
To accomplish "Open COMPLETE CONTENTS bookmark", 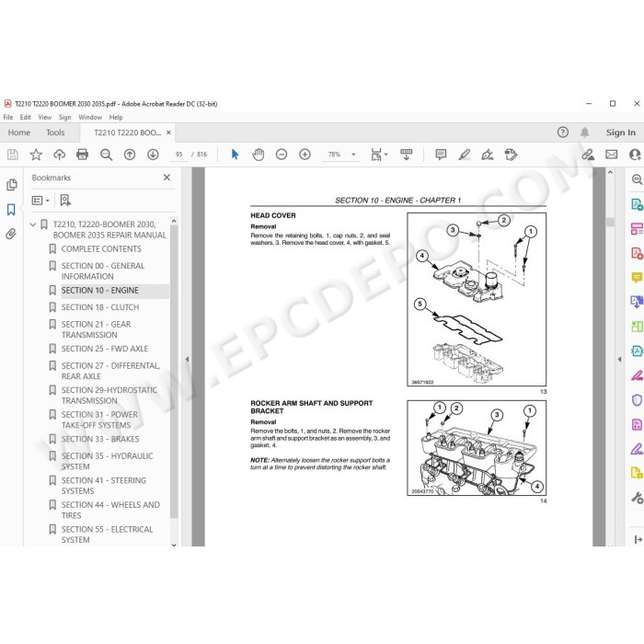I will 101,249.
